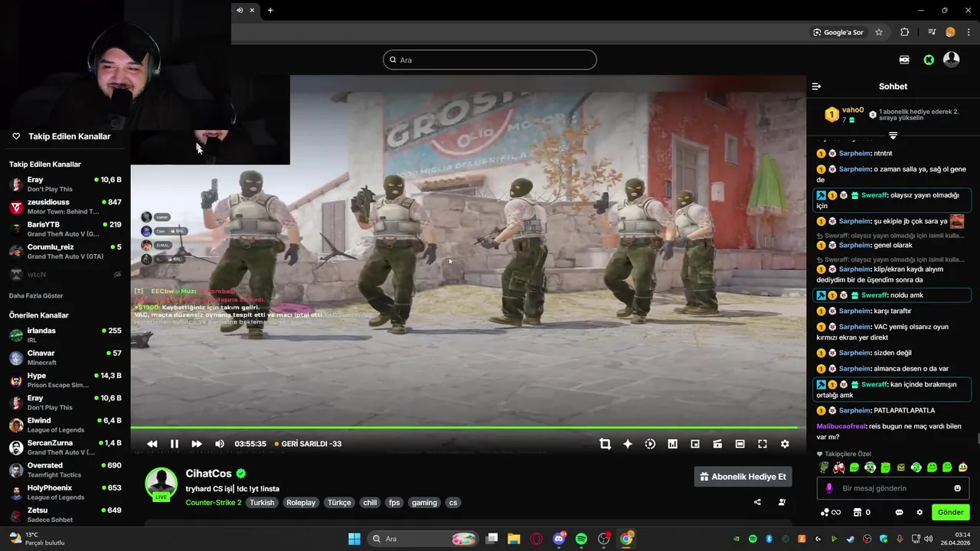Click the green K icon in header
This screenshot has width=980, height=551.
(x=929, y=60)
